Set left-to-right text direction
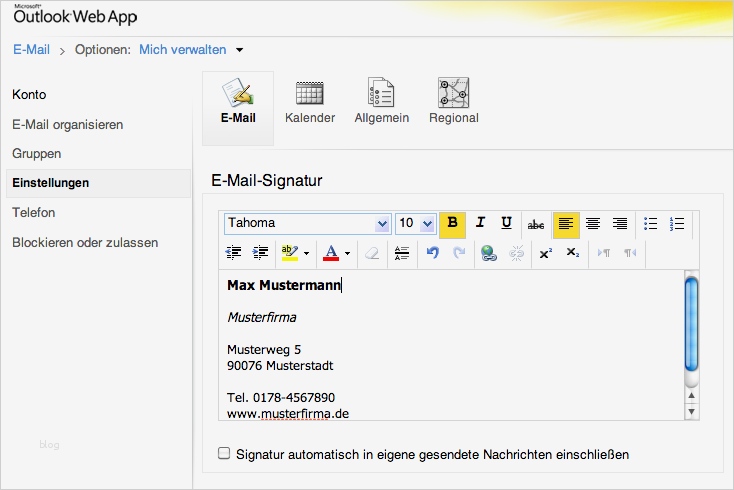 tap(604, 253)
